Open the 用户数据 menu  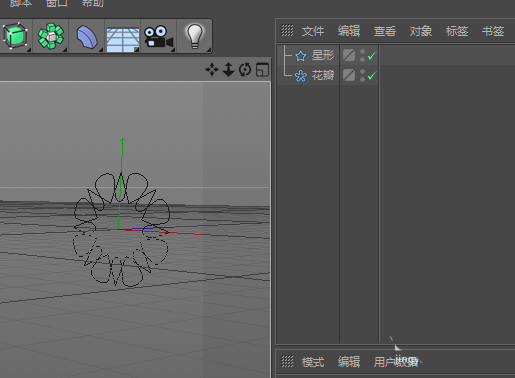396,362
